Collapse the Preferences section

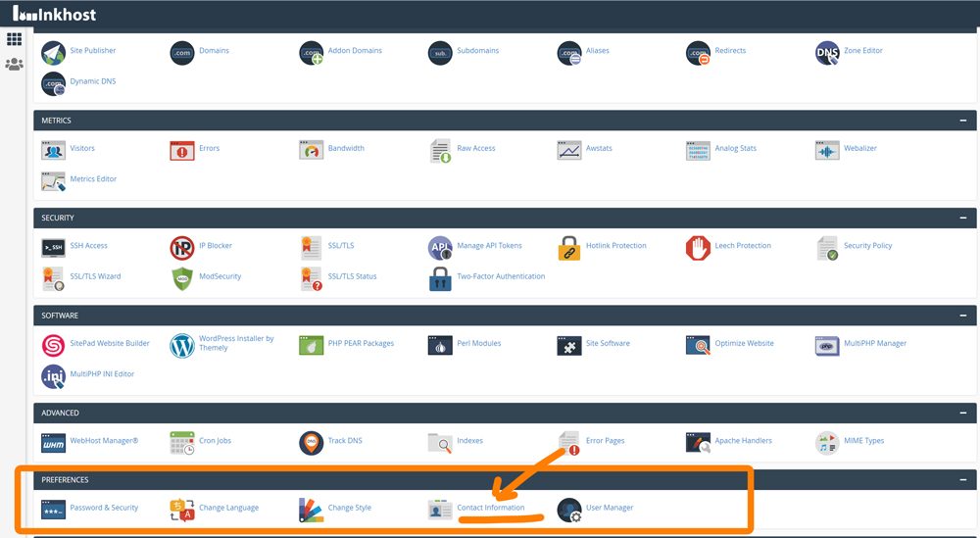click(x=963, y=480)
